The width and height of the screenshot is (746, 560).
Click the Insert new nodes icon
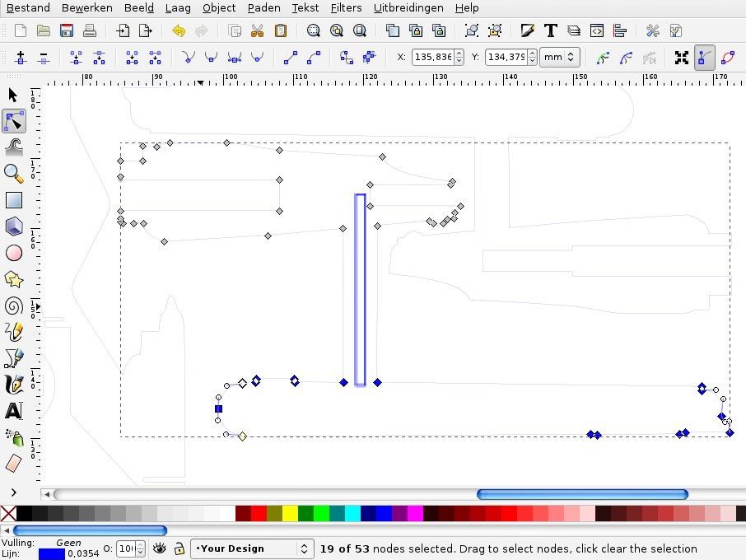(21, 58)
